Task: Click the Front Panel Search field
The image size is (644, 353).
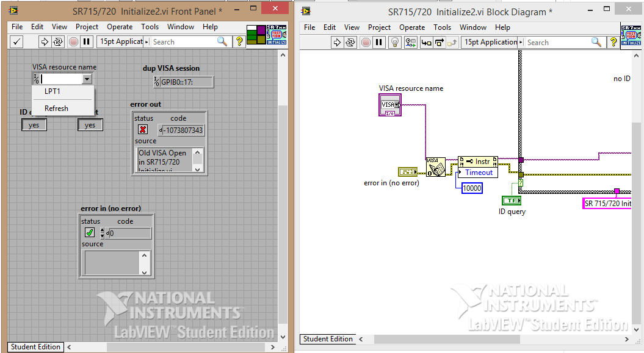Action: 184,41
